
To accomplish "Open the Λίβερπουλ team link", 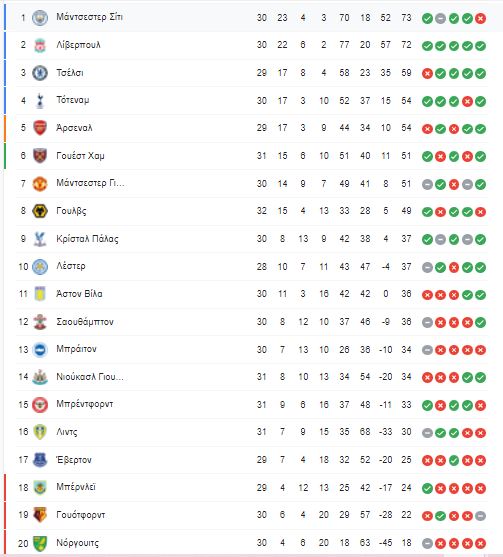I will (79, 45).
